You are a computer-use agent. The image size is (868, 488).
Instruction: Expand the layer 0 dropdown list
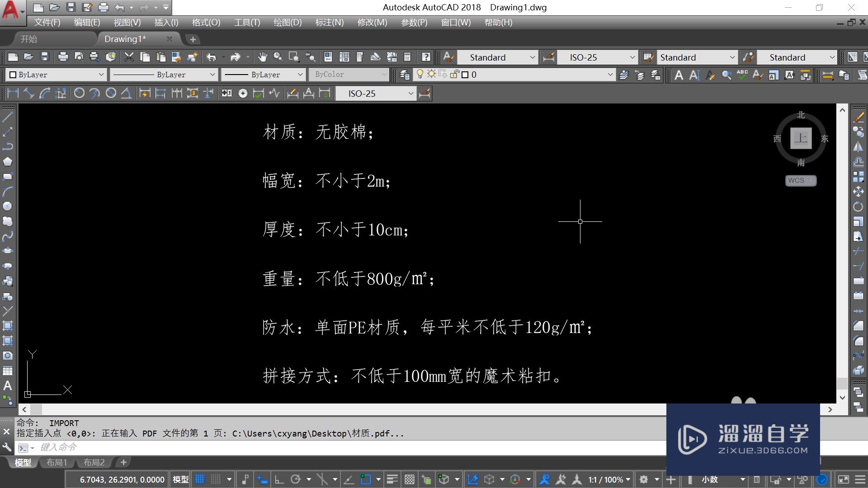[610, 75]
